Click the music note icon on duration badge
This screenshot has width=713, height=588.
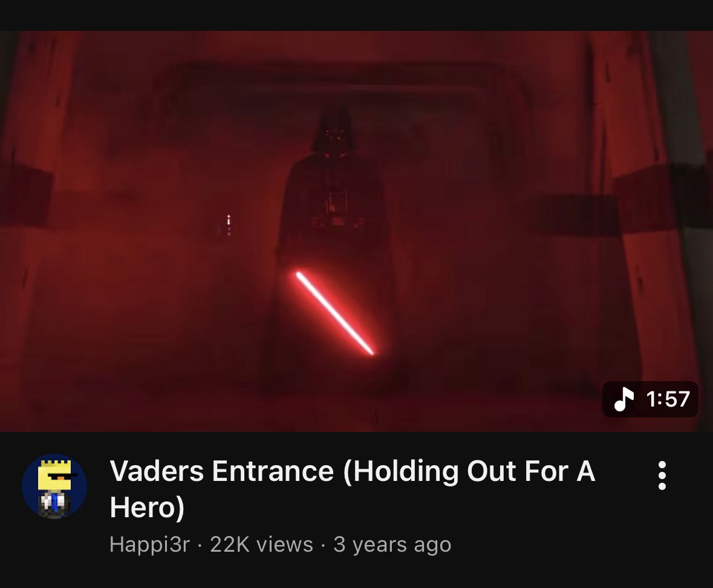(x=624, y=399)
